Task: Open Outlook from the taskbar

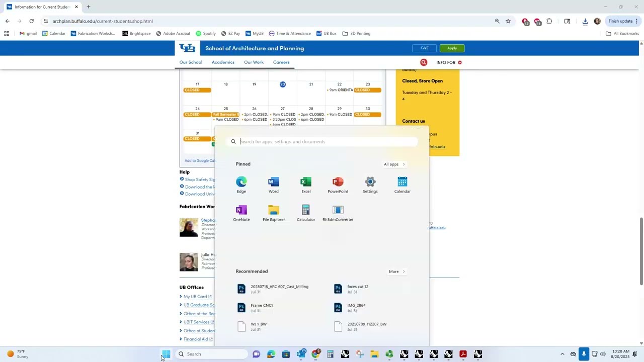Action: tap(301, 354)
